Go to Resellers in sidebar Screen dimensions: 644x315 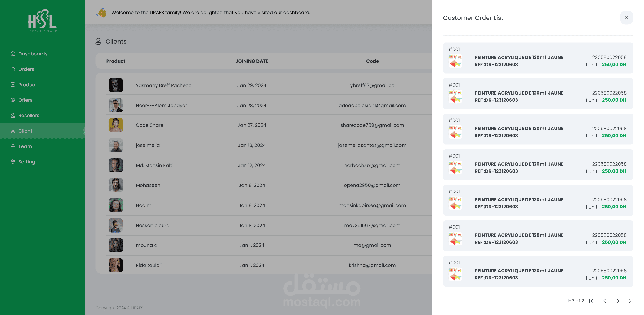[x=29, y=116]
